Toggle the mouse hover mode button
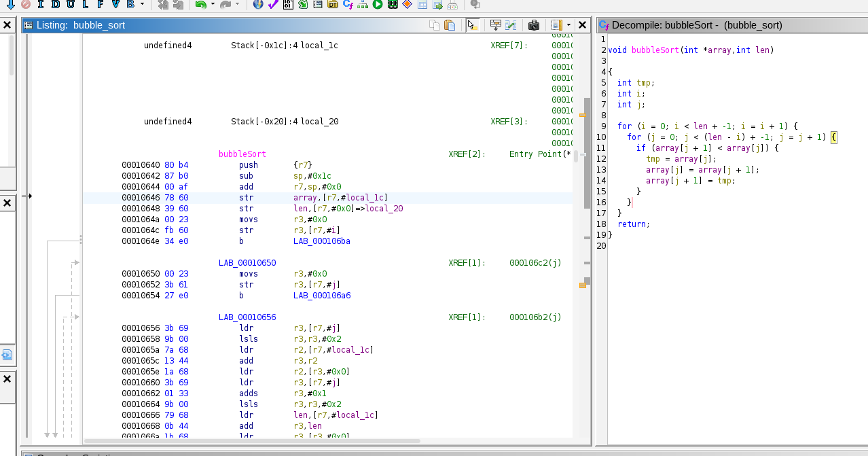Image resolution: width=868 pixels, height=456 pixels. click(472, 25)
